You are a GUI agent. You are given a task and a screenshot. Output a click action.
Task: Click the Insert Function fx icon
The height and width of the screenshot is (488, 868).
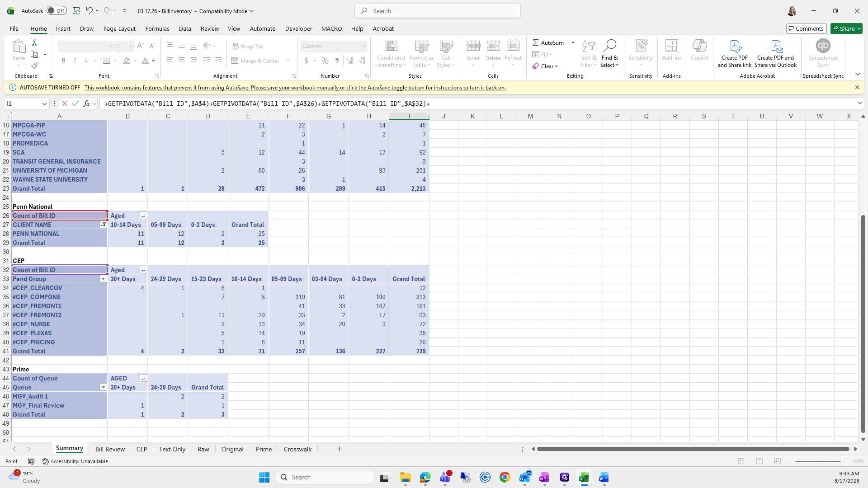tap(86, 103)
